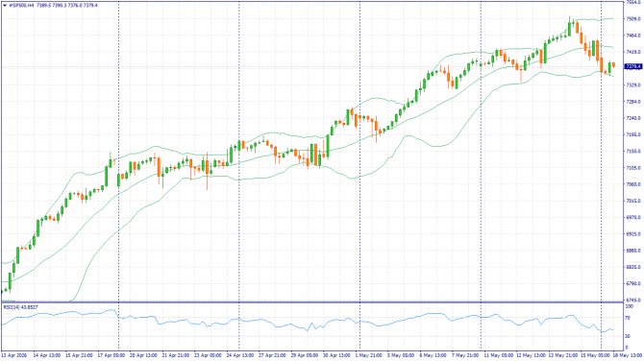Click the 7015.0 price scale value

coord(633,201)
